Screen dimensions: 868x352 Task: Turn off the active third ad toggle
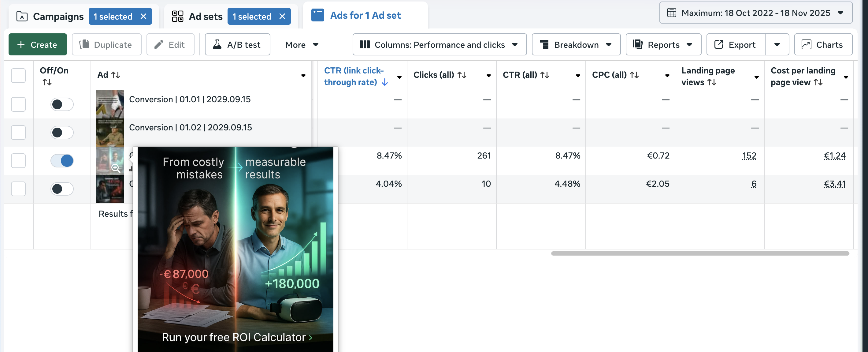click(x=62, y=160)
